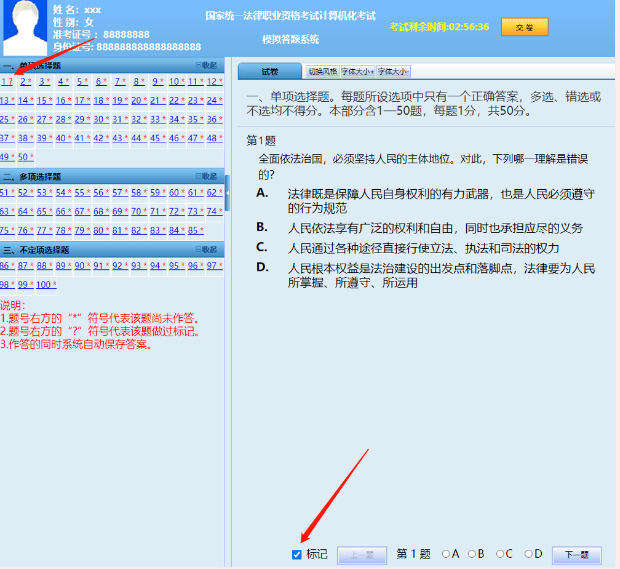
Task: Collapse the 单项选择题 section with 收起
Action: (x=206, y=65)
